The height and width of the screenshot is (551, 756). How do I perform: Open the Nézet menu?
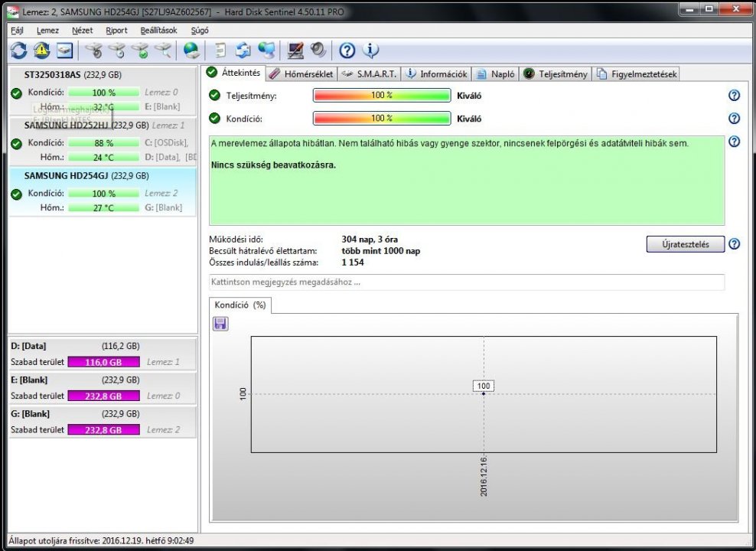(83, 31)
